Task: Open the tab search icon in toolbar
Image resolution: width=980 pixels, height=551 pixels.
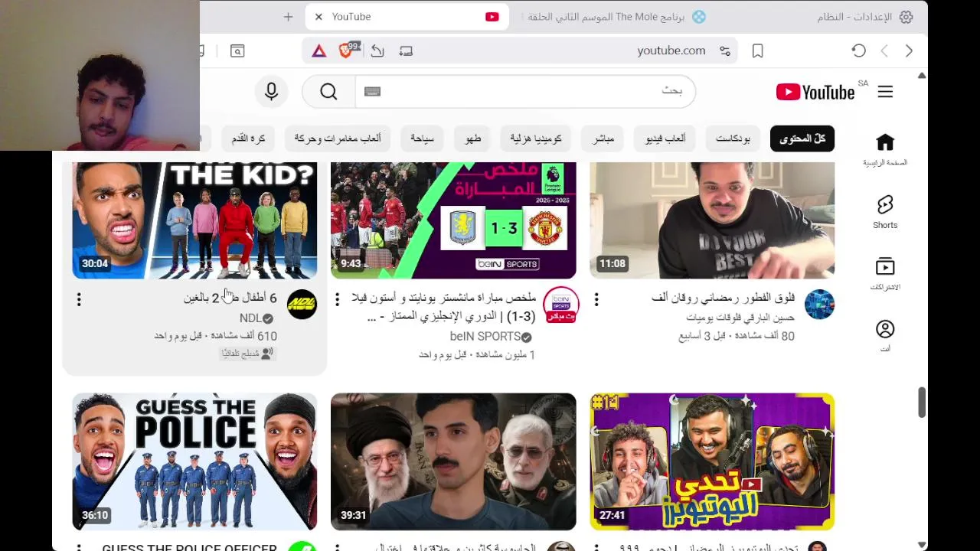Action: pos(237,51)
